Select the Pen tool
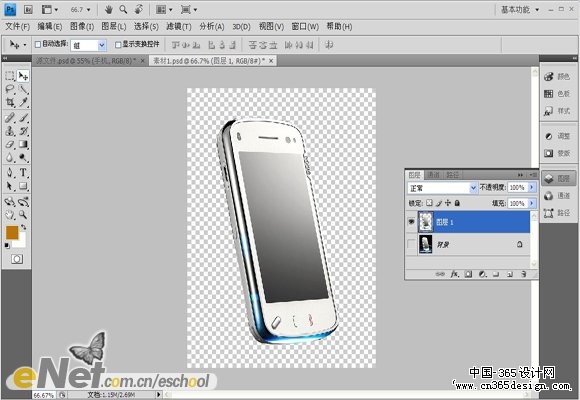Screen dimensions: 580x400 tap(10, 172)
